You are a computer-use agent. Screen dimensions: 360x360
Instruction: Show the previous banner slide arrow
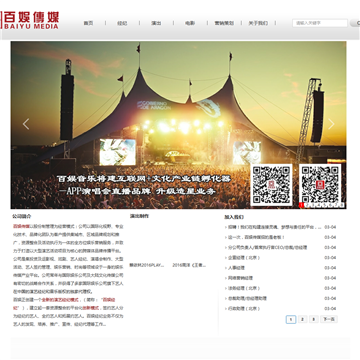pos(26,124)
